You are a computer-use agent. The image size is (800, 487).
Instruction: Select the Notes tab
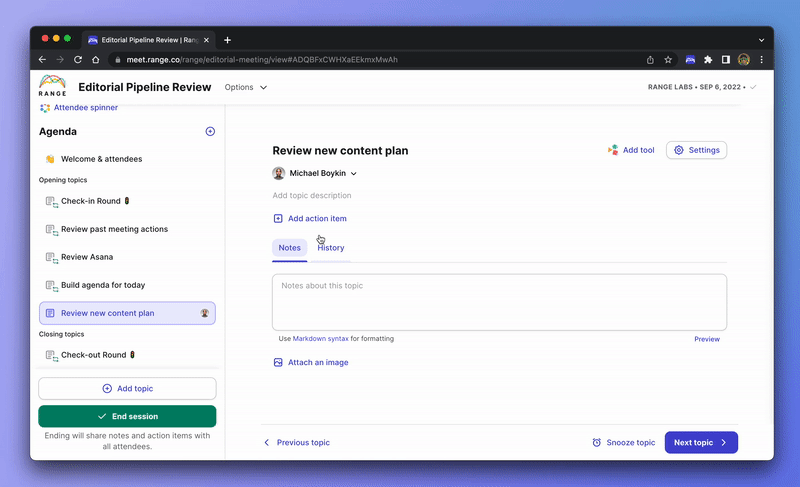point(289,248)
